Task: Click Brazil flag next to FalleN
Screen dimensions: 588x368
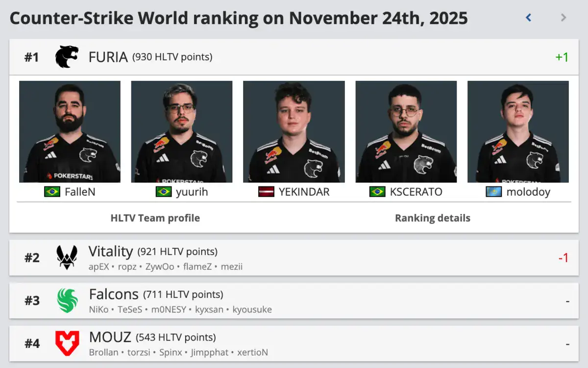Action: click(52, 191)
